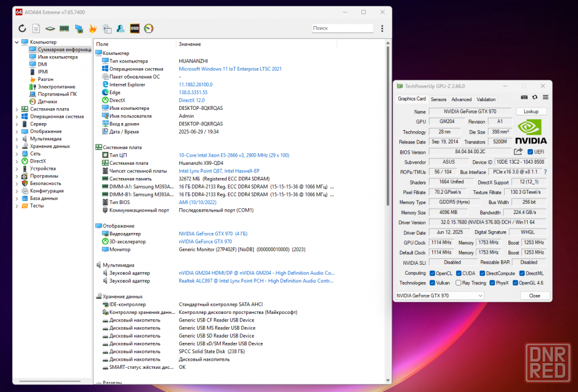
Task: Click the Bus Interface question mark in GPU-Z
Action: [545, 172]
